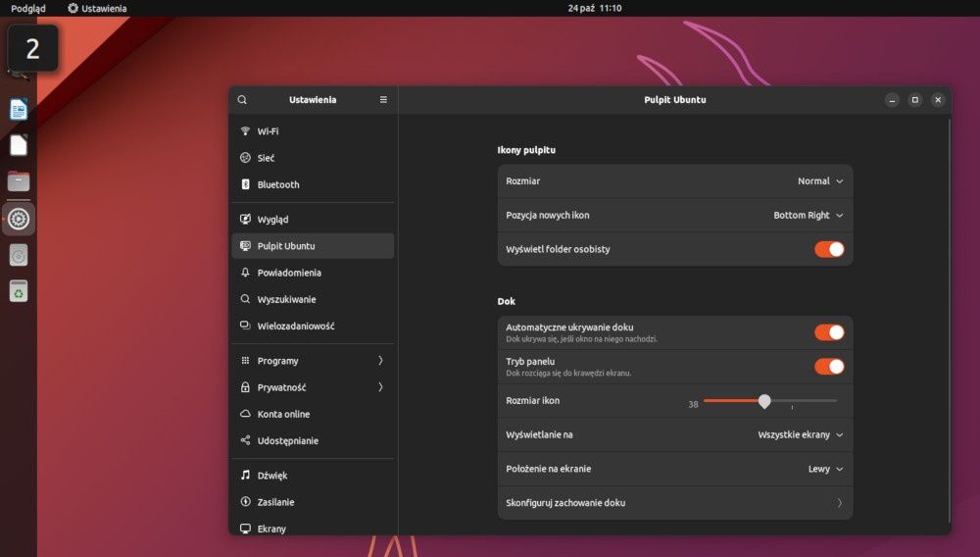Select Bluetooth in the settings sidebar

(x=314, y=184)
